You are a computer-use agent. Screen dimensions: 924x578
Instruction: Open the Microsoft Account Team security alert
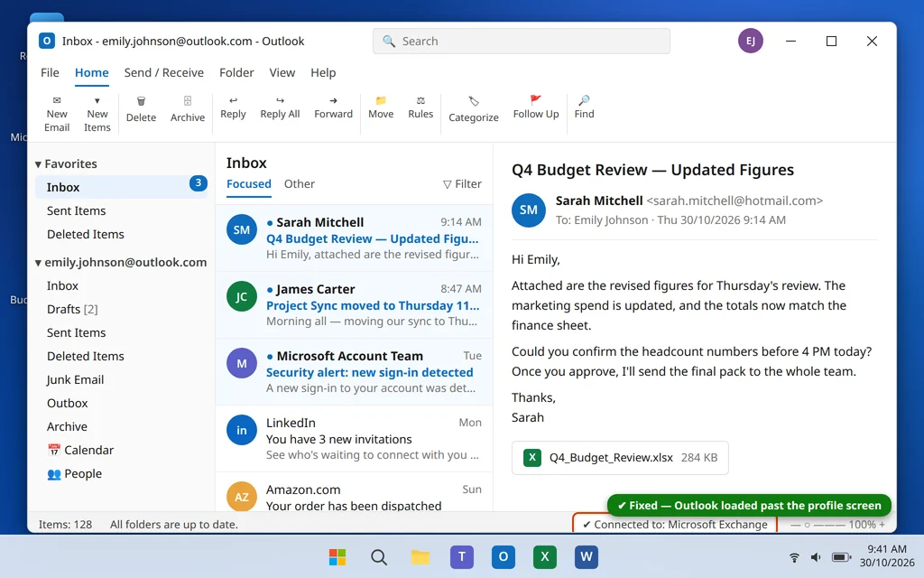coord(354,371)
